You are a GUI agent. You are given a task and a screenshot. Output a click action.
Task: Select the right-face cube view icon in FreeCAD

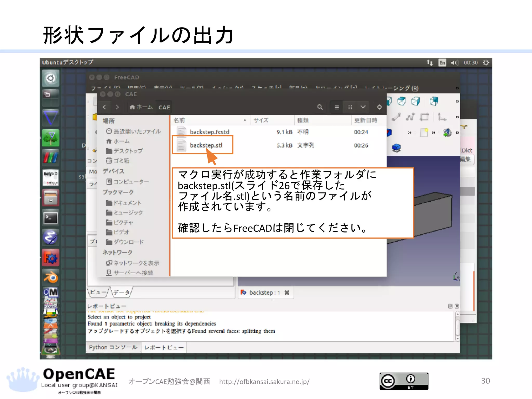tap(416, 101)
